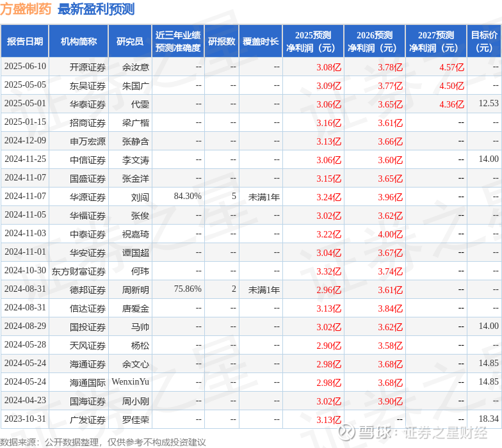Click analyst name 余汝意

[136, 67]
